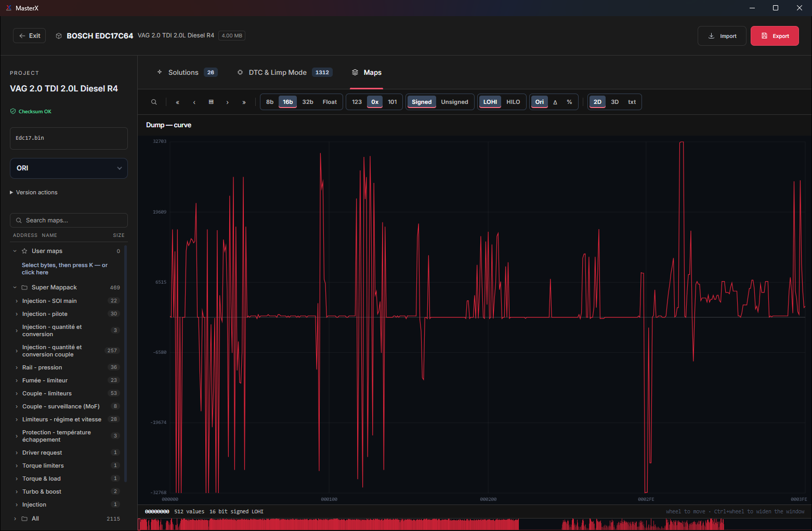Click the Checksum OK status icon
The image size is (812, 531).
point(13,111)
